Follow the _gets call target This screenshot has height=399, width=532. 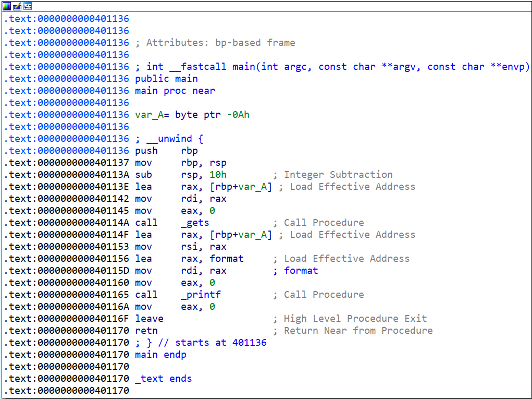pos(195,223)
